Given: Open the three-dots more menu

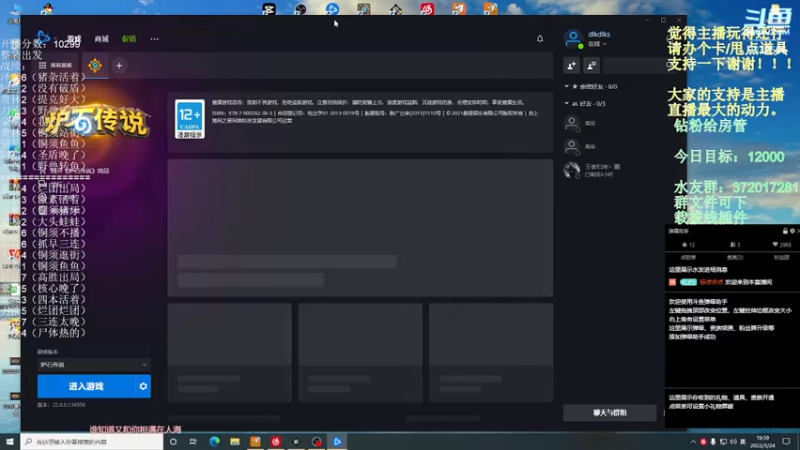Looking at the screenshot, I should (154, 39).
